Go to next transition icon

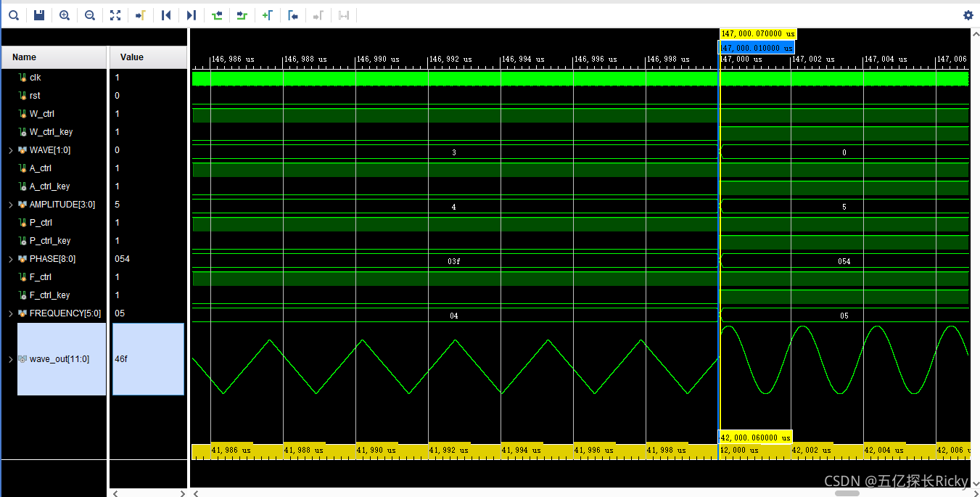(242, 15)
